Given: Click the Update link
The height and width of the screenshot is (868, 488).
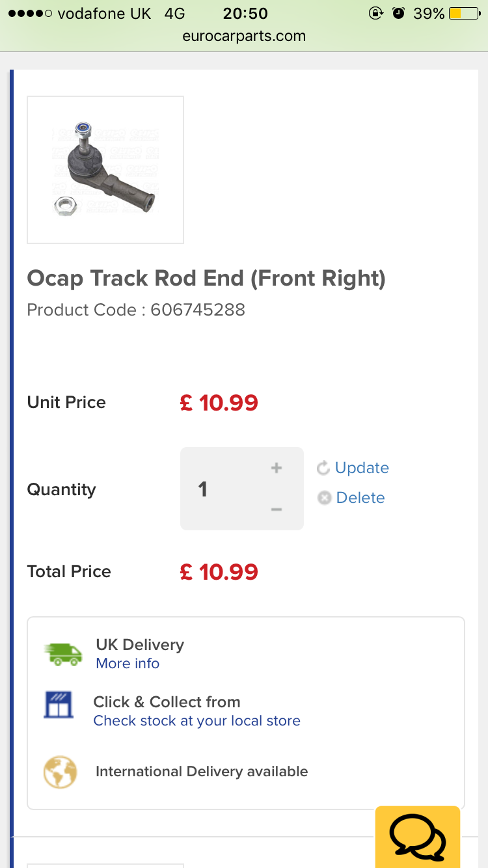Looking at the screenshot, I should [x=362, y=468].
